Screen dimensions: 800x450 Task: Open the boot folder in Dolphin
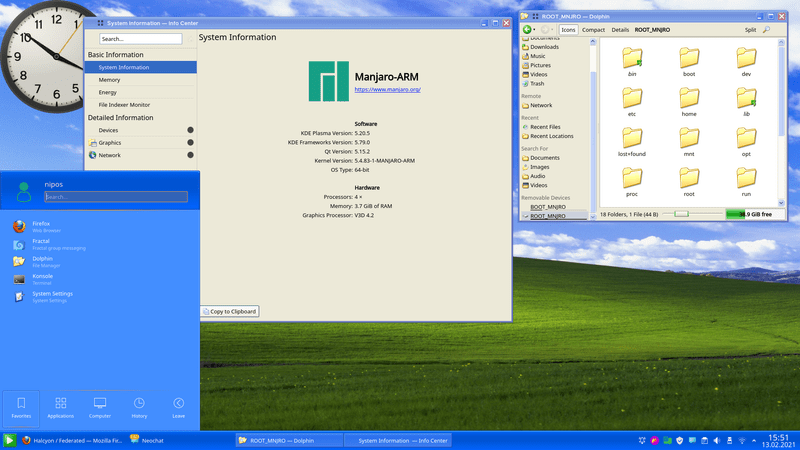pos(689,58)
